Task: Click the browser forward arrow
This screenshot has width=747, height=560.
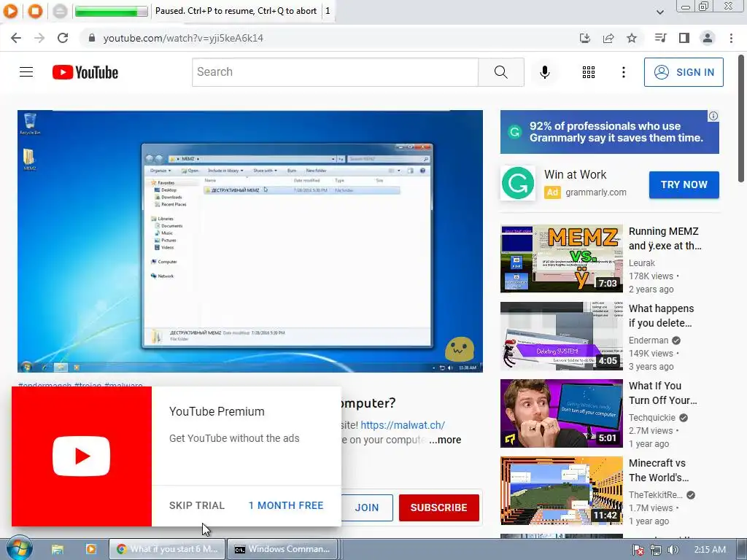Action: pos(39,38)
